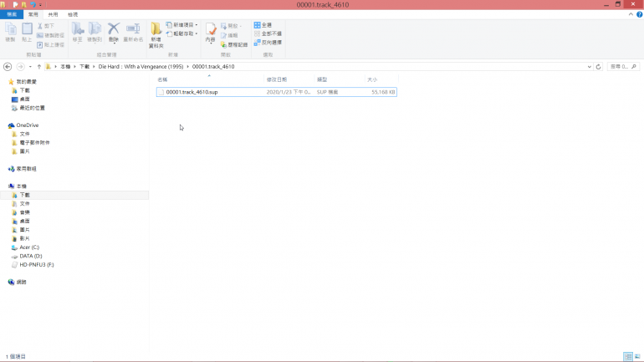
Task: Click the search box field
Action: pyautogui.click(x=622, y=67)
